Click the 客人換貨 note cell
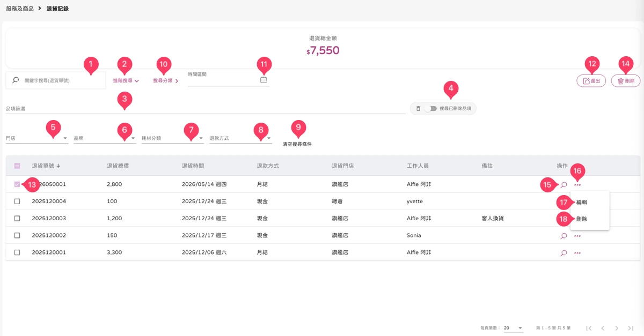Image resolution: width=644 pixels, height=336 pixels. (493, 219)
